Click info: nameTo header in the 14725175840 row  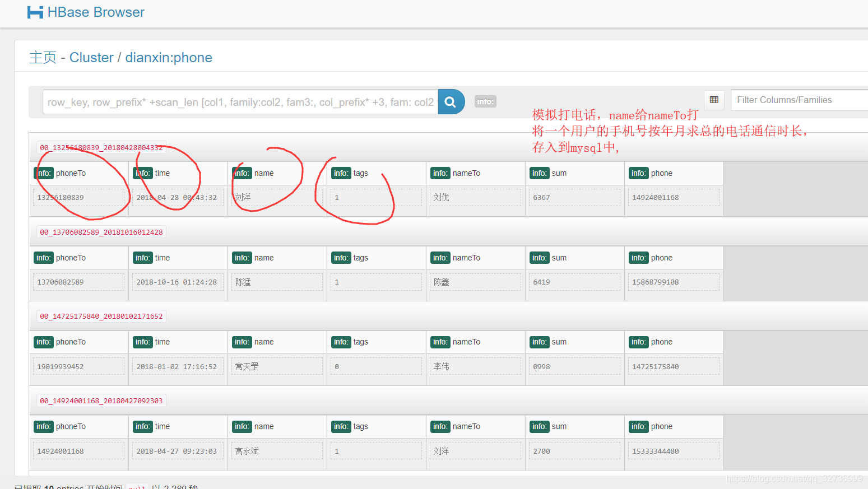point(456,342)
